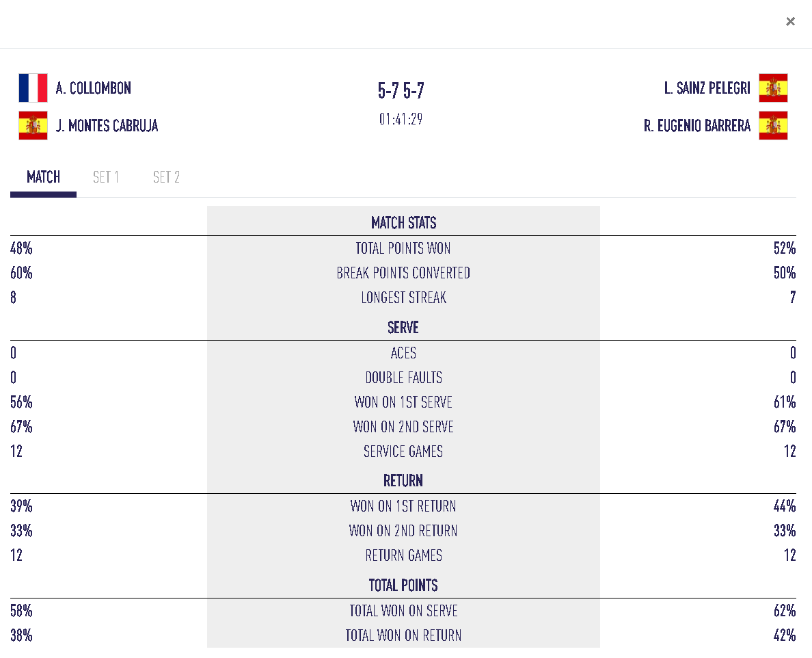812x658 pixels.
Task: Click the BREAK POINTS CONVERTED row label
Action: tap(403, 273)
